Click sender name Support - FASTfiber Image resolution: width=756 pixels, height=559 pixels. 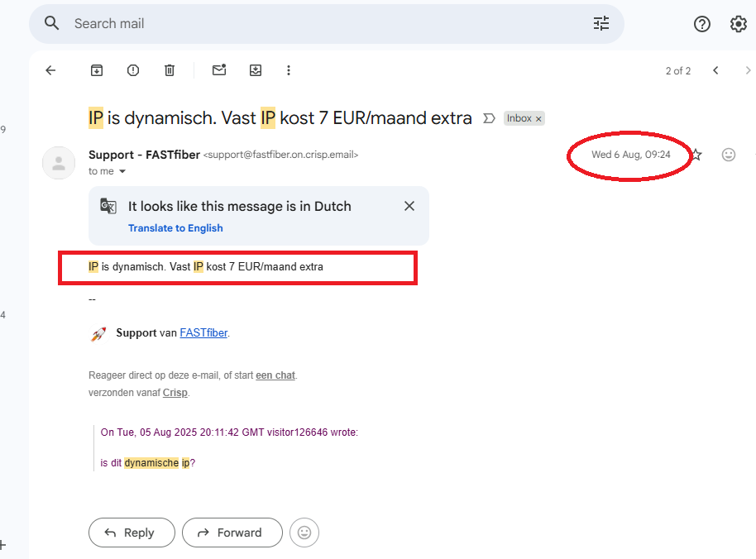click(x=144, y=155)
